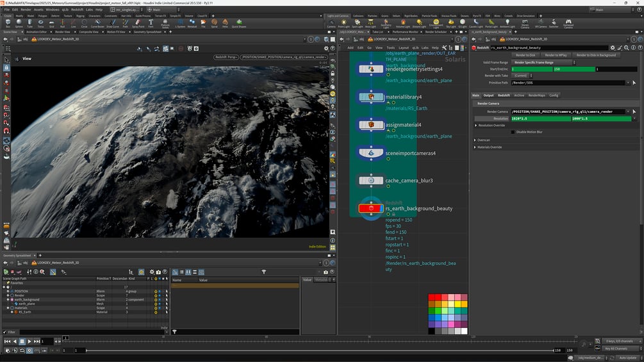Screen dimensions: 644x362
Task: Select the rs_earth_background_beauty Redshift node
Action: pos(371,208)
